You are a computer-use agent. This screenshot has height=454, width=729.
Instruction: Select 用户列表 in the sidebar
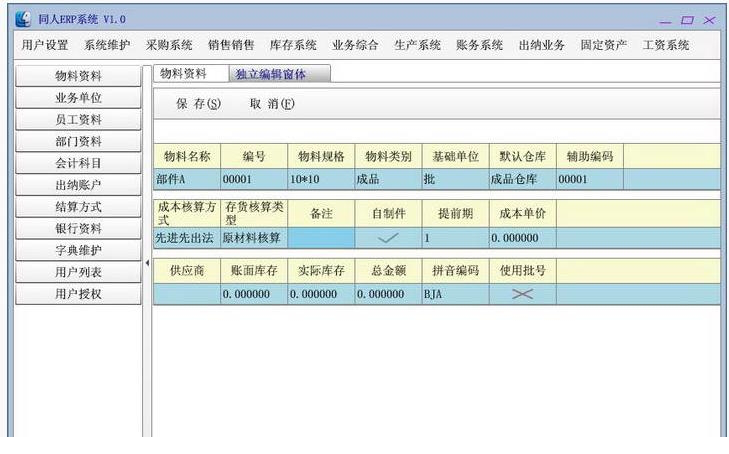78,272
